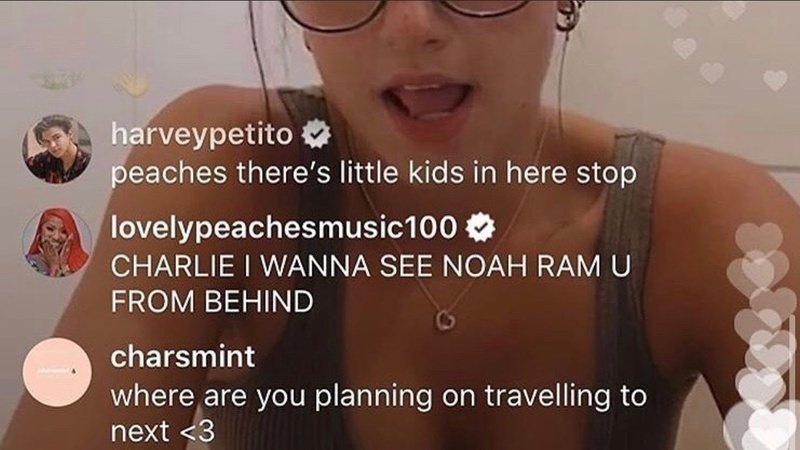
Task: Click the verified badge next to harveypetito
Action: 317,134
